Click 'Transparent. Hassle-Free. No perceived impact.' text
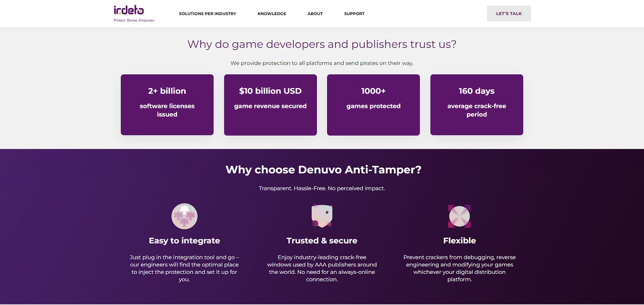 tap(322, 188)
